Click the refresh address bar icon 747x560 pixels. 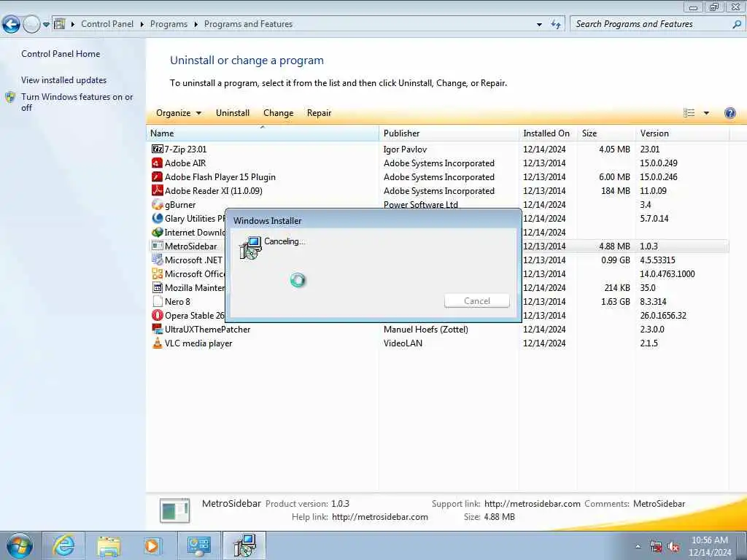(555, 24)
